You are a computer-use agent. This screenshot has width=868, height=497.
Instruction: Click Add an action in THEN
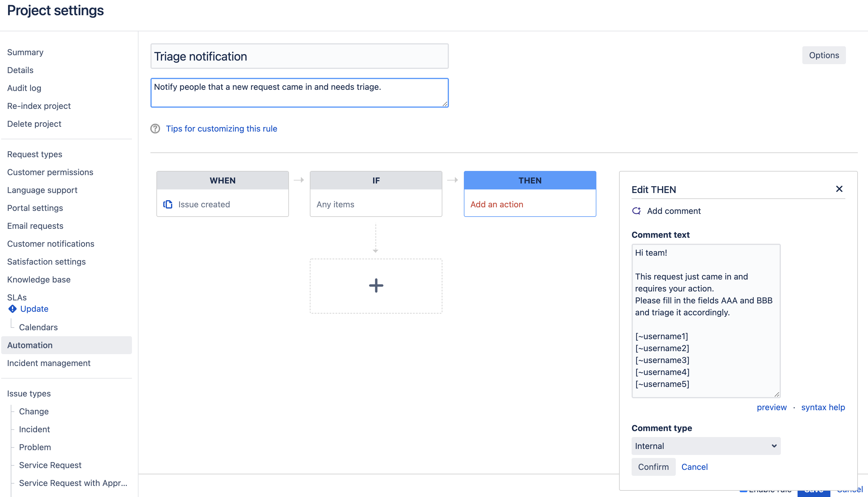point(496,204)
